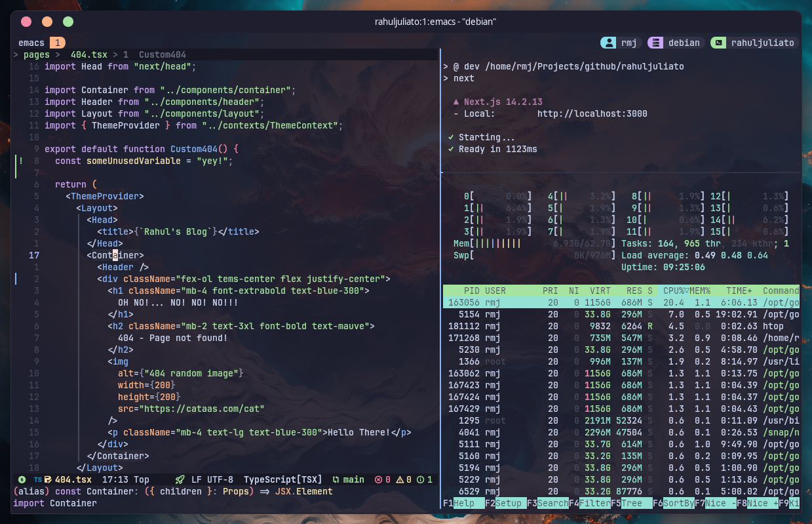Click the terminal icon beside rahuljuliato
The height and width of the screenshot is (524, 812).
tap(719, 43)
